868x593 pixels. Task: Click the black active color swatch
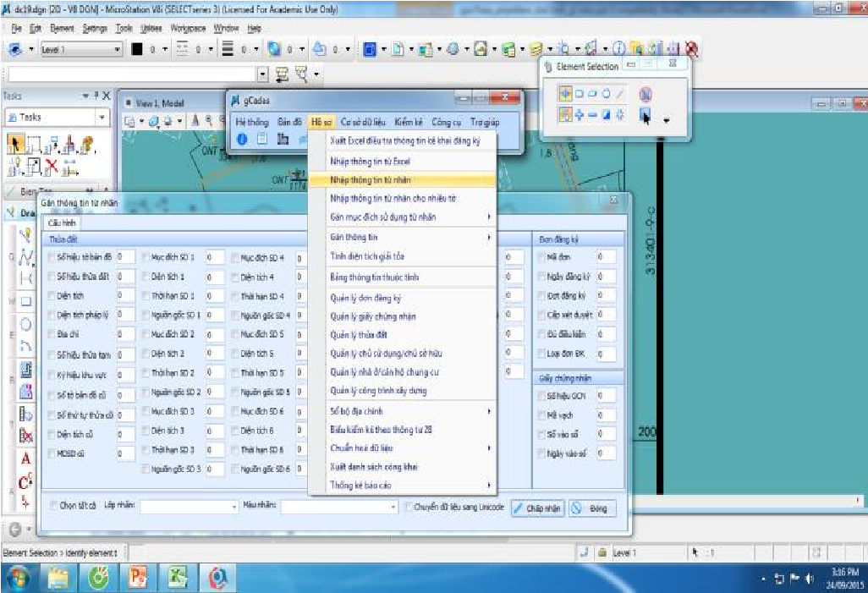(137, 50)
